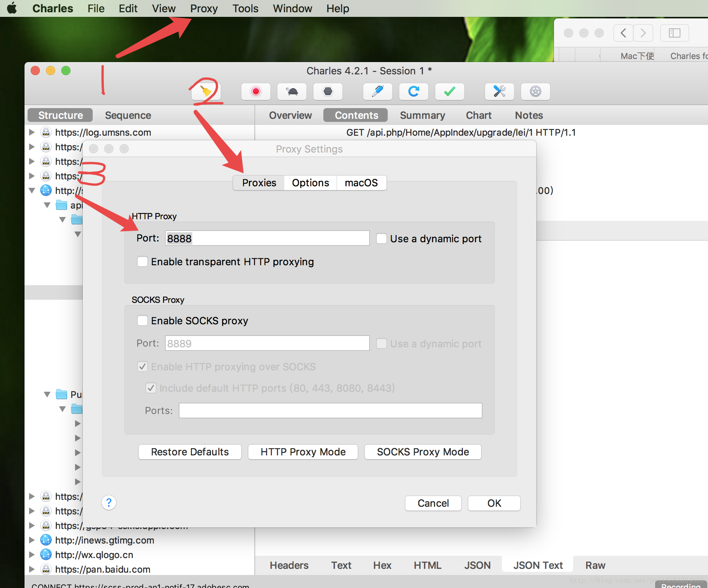Switch to Raw bottom tab

click(x=595, y=565)
